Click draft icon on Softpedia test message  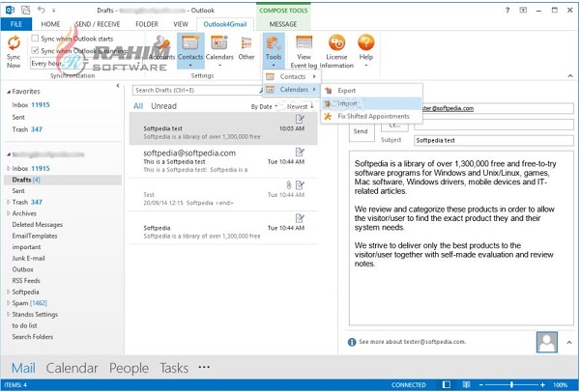(300, 119)
